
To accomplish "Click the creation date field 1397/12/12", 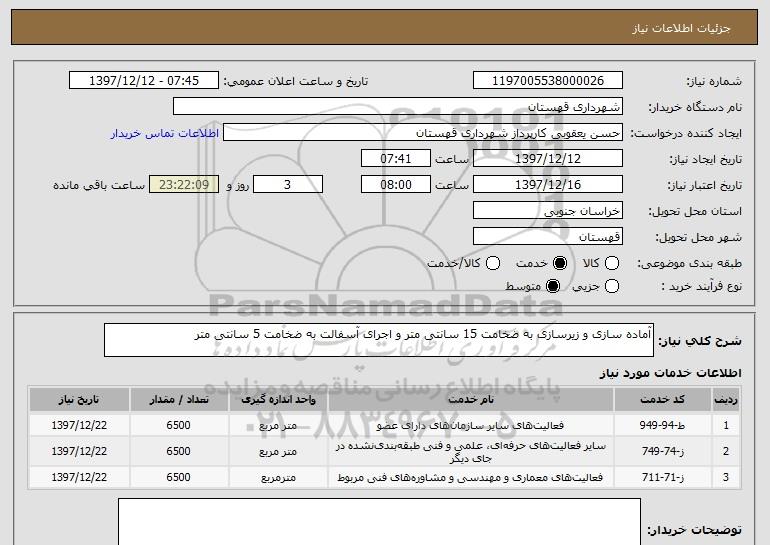I will point(548,159).
